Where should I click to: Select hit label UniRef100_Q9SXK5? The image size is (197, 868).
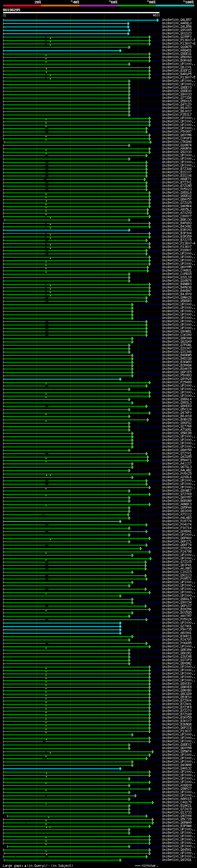click(177, 30)
